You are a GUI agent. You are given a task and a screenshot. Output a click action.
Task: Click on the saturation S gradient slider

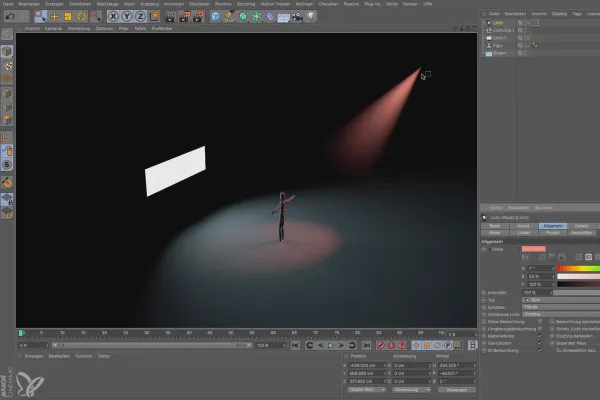(x=578, y=276)
